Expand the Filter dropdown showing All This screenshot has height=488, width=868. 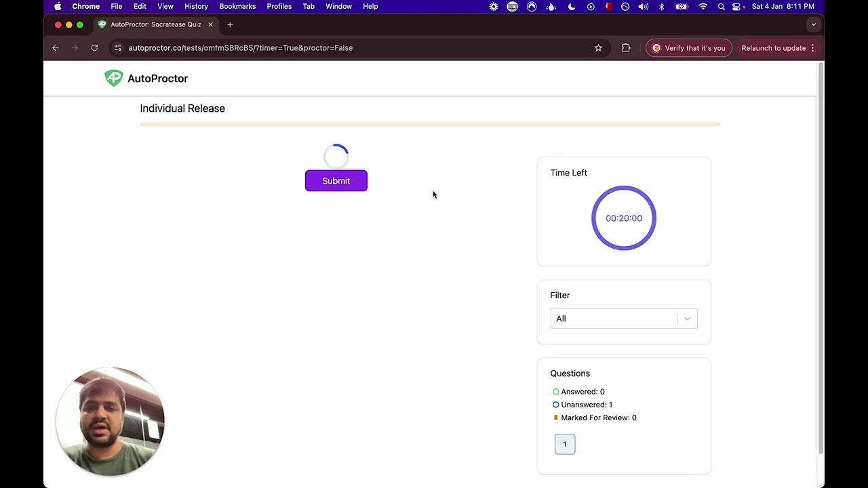coord(624,319)
